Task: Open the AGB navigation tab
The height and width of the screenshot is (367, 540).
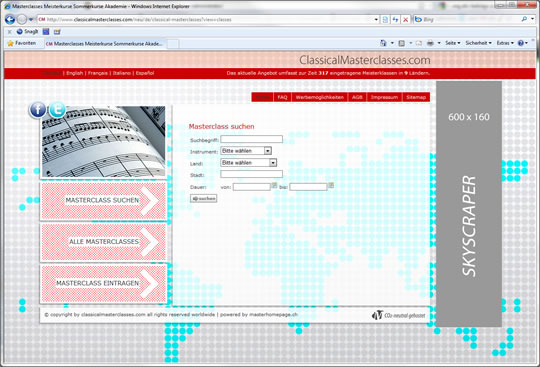Action: click(357, 97)
